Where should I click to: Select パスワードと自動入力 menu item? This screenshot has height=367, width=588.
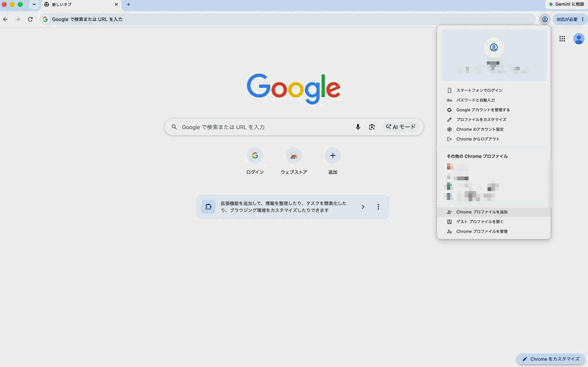coord(494,100)
